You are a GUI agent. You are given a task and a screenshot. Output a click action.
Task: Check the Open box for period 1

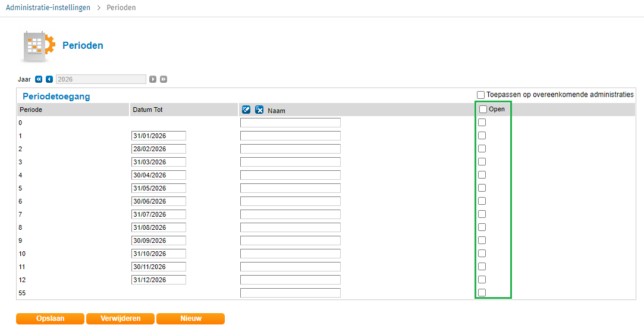pos(482,136)
